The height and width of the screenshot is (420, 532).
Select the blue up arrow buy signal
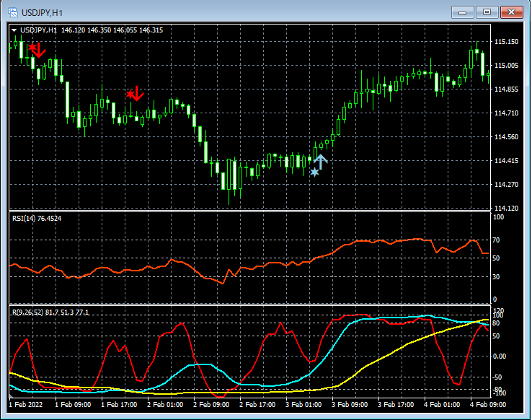tap(321, 162)
